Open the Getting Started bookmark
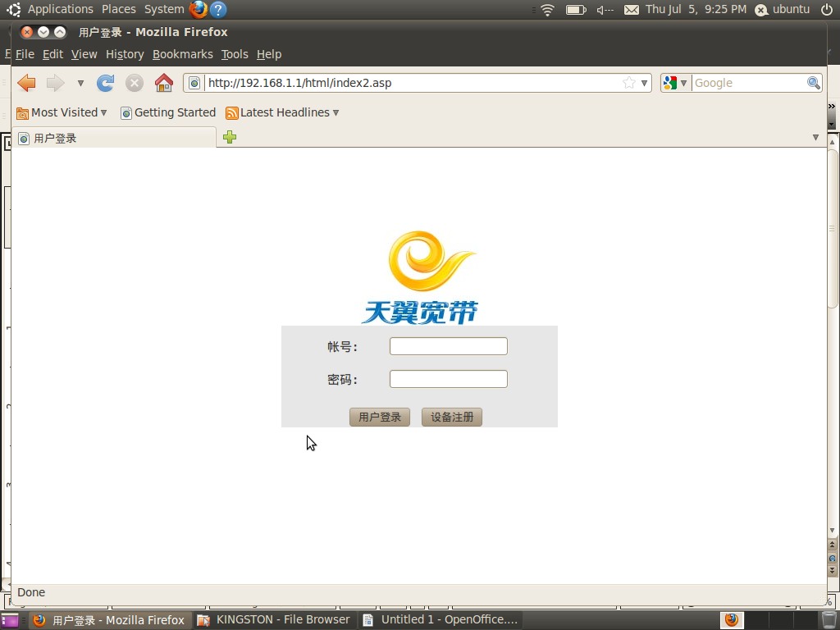The width and height of the screenshot is (840, 630). coord(168,112)
